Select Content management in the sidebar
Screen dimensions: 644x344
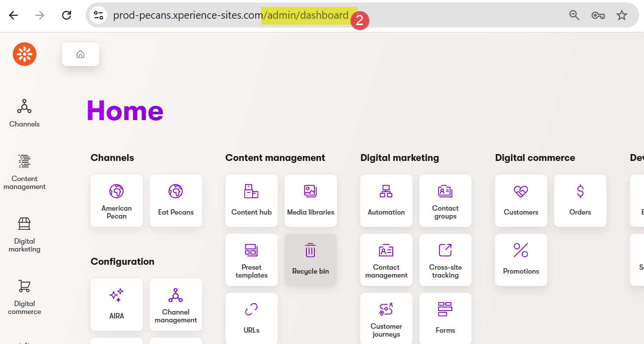coord(25,172)
